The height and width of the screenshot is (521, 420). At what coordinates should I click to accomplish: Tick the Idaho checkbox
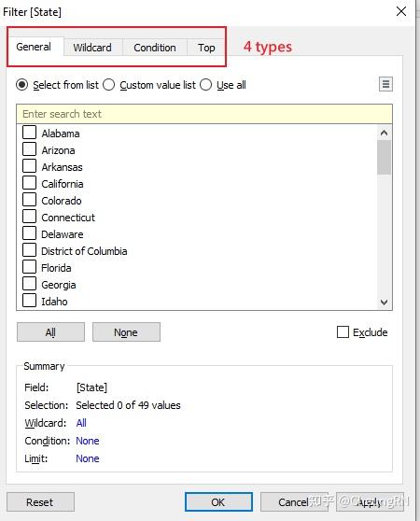29,301
